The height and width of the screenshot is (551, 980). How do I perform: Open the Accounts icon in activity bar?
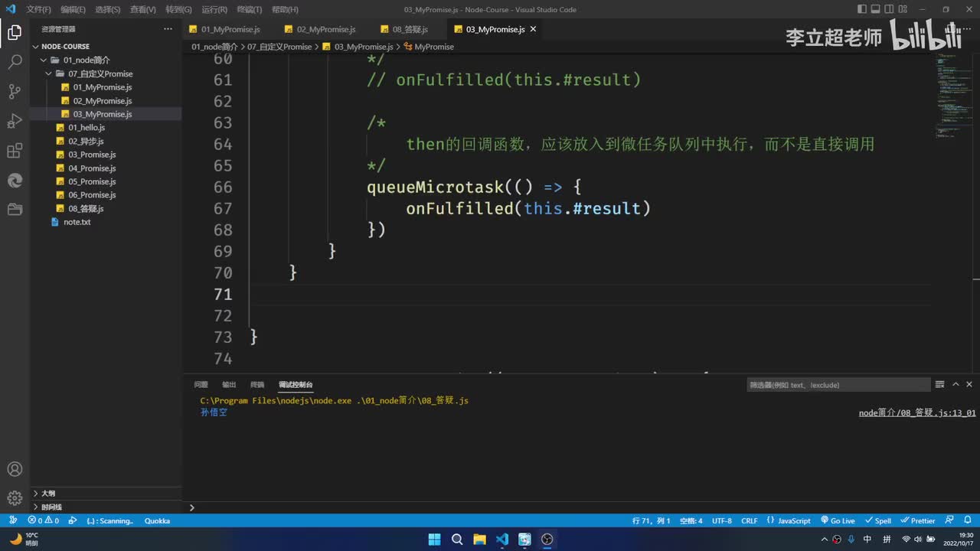click(x=15, y=469)
